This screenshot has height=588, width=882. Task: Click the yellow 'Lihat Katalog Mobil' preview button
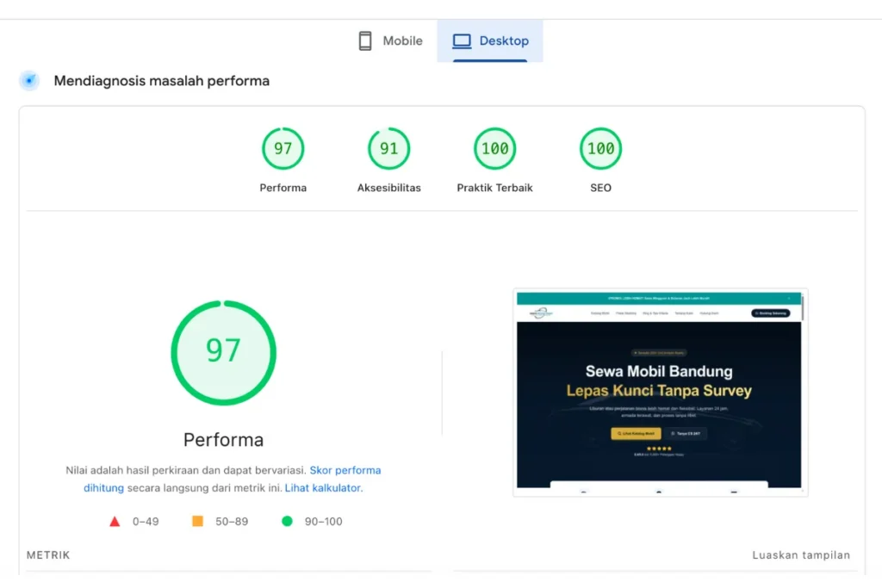point(636,433)
